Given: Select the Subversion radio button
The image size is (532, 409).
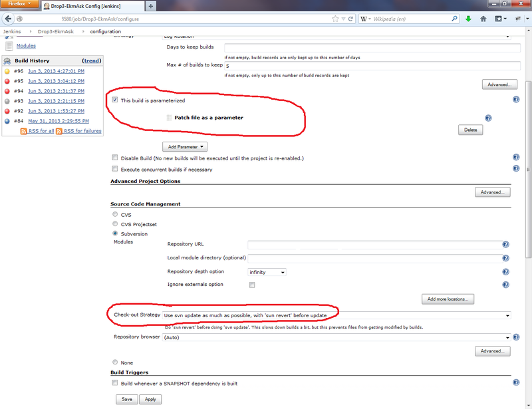Looking at the screenshot, I should tap(115, 233).
